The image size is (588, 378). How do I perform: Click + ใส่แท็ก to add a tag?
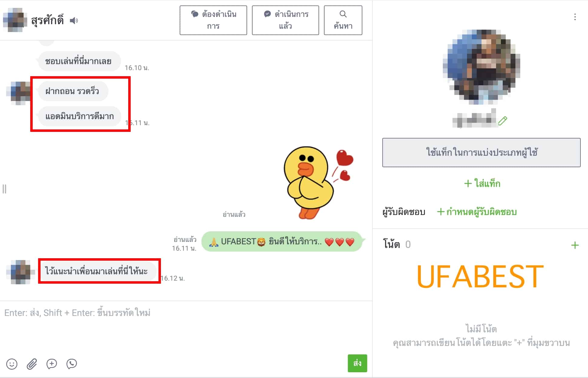click(x=482, y=184)
